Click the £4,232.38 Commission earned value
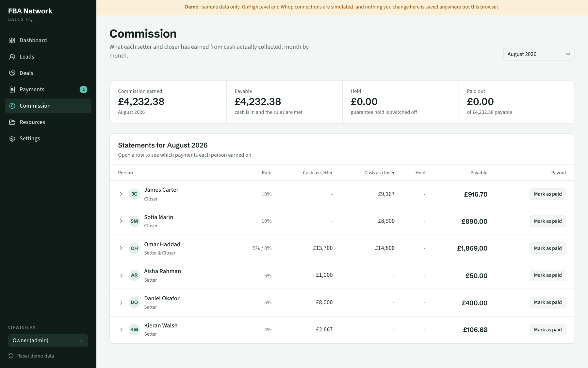Image resolution: width=588 pixels, height=368 pixels. pyautogui.click(x=141, y=102)
